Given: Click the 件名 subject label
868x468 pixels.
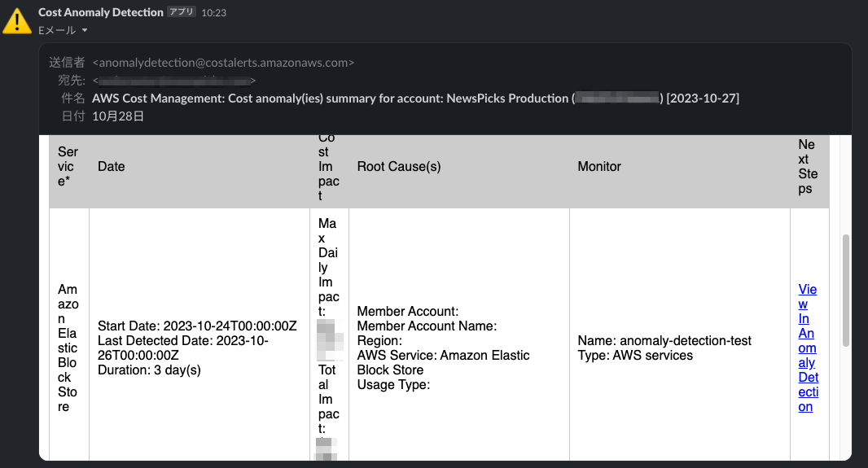Looking at the screenshot, I should 73,98.
